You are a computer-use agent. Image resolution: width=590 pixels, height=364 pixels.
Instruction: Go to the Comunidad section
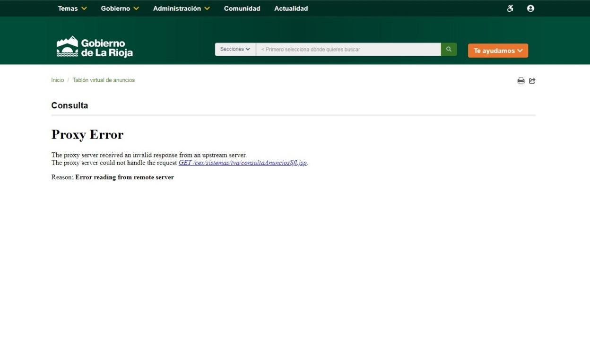[x=242, y=9]
